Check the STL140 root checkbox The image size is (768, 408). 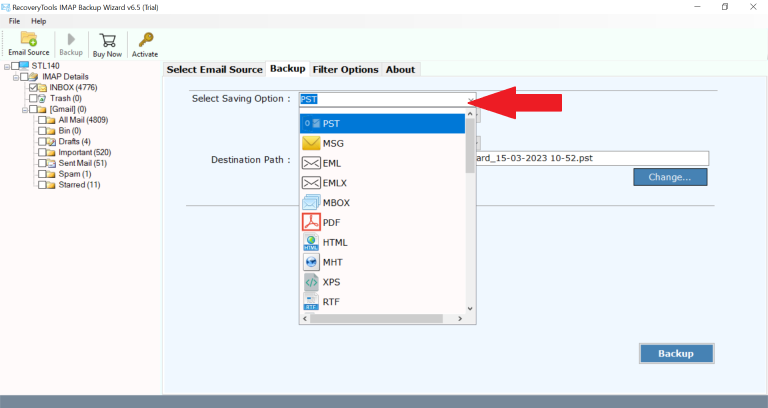point(15,66)
